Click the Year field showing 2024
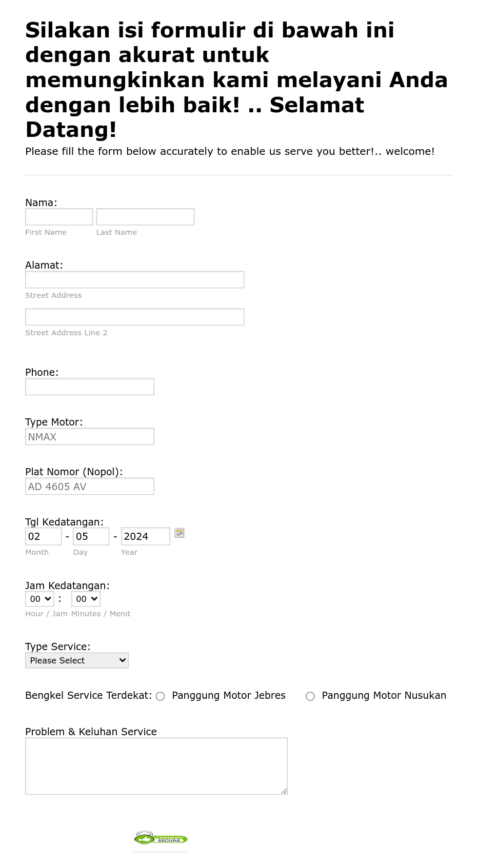Image resolution: width=477 pixels, height=868 pixels. (145, 536)
